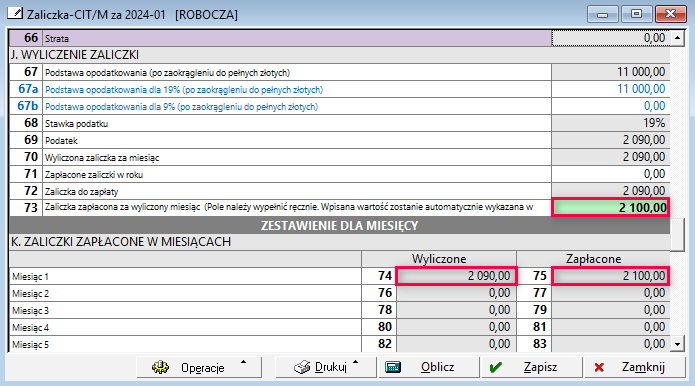Click the 'Wyliczone' column header
Screen dimensions: 695x386
[x=439, y=259]
